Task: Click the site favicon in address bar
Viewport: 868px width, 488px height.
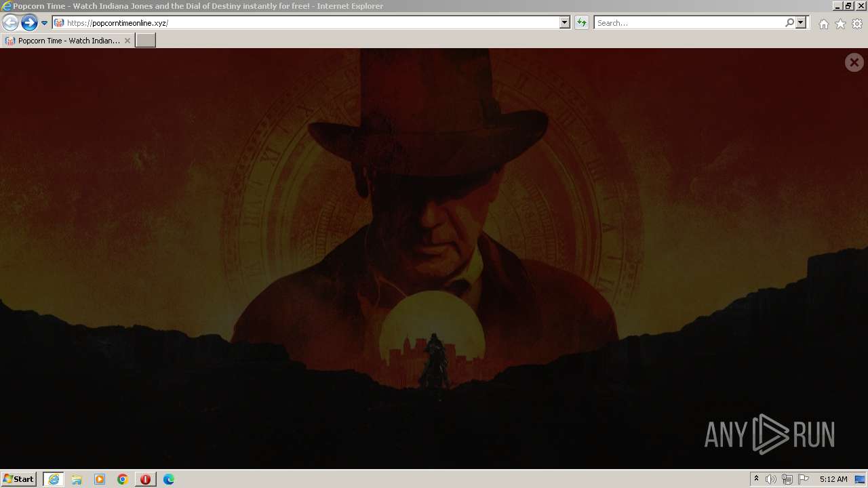Action: pos(59,23)
